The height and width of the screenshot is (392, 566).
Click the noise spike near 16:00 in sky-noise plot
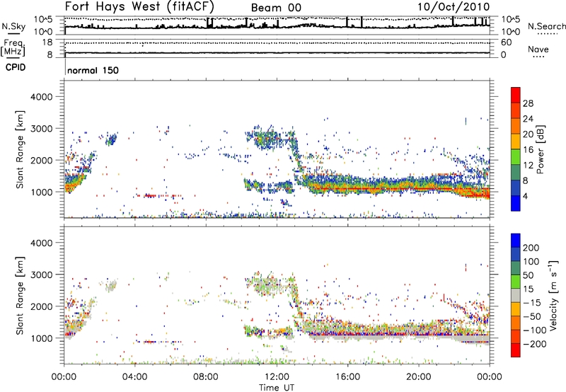(x=347, y=22)
